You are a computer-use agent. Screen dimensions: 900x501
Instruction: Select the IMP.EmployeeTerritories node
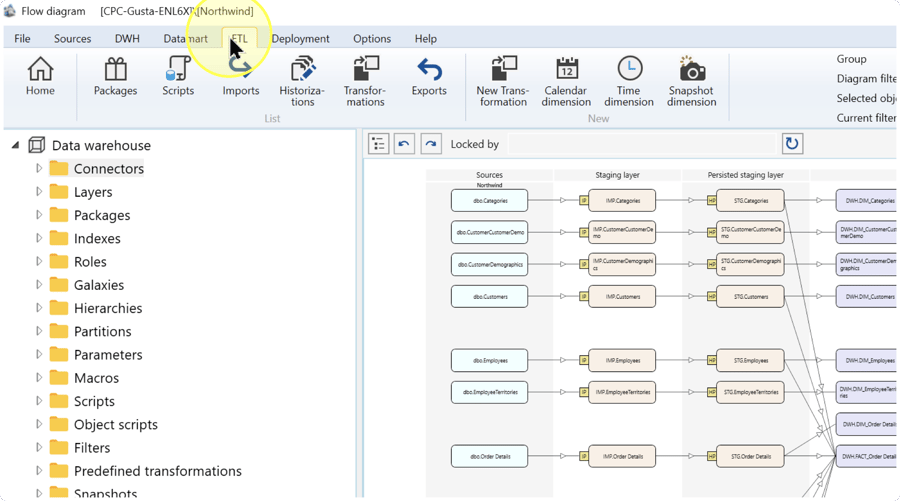pos(622,393)
